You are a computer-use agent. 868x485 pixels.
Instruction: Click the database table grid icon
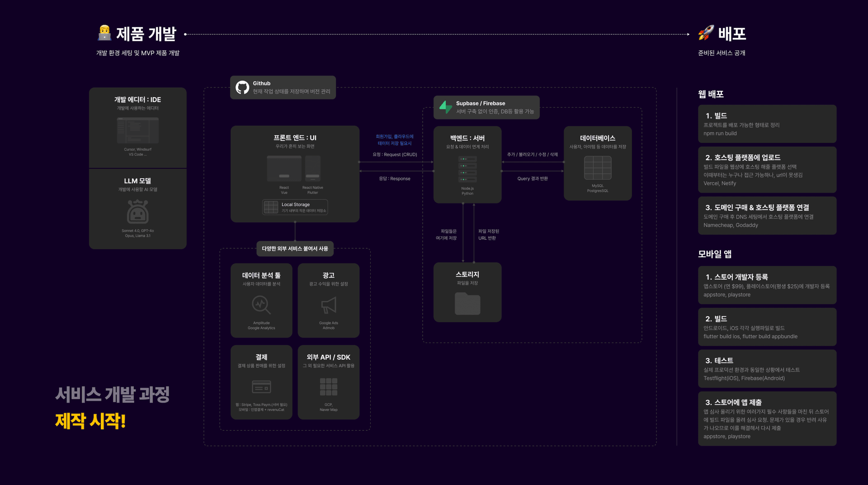coord(598,168)
